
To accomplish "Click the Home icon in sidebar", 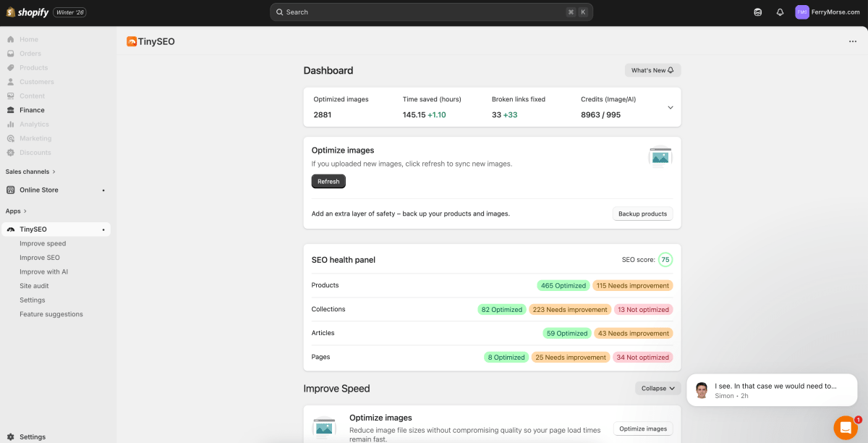I will pyautogui.click(x=11, y=39).
